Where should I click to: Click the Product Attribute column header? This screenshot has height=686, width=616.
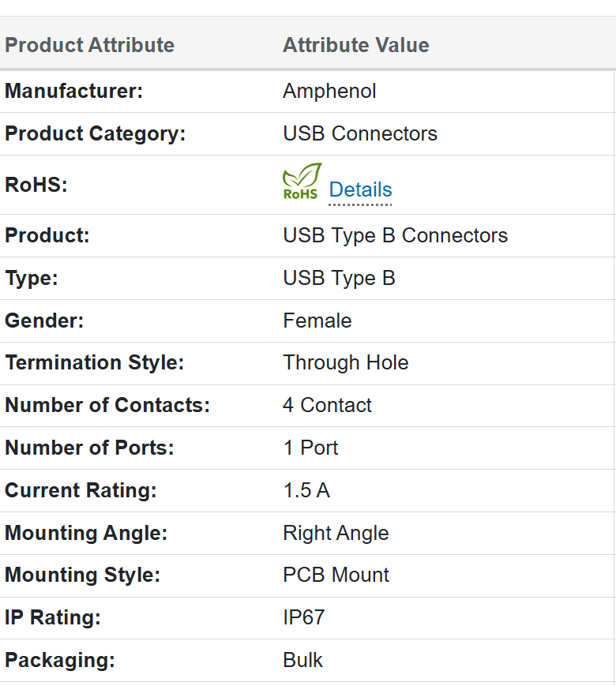[89, 45]
